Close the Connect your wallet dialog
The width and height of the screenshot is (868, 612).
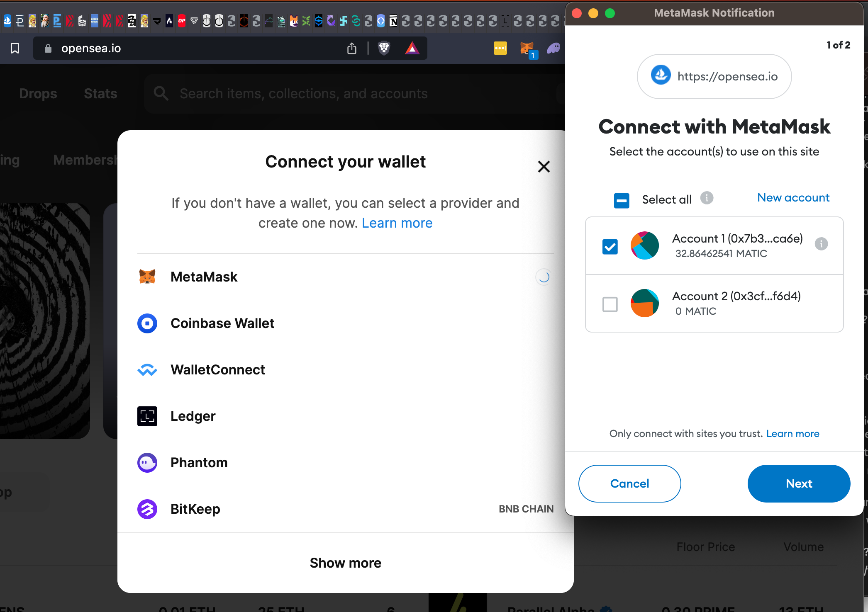544,167
